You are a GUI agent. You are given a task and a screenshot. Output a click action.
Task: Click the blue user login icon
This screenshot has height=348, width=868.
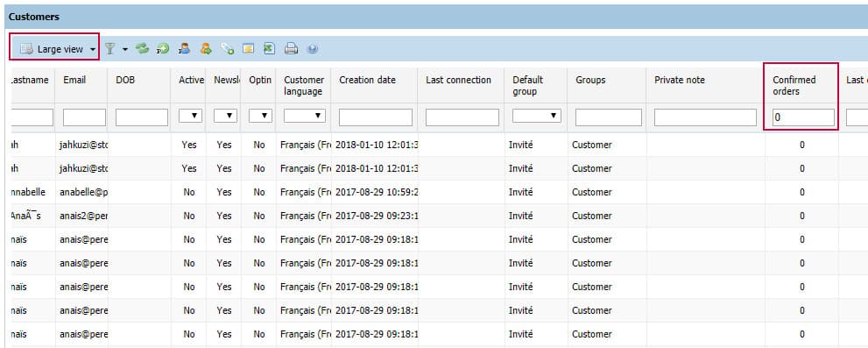pos(184,49)
